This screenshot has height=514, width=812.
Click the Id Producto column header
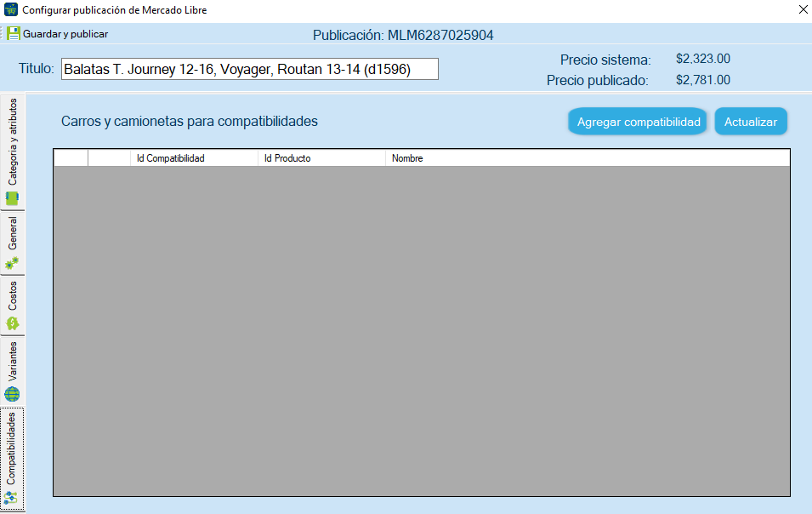coord(321,158)
